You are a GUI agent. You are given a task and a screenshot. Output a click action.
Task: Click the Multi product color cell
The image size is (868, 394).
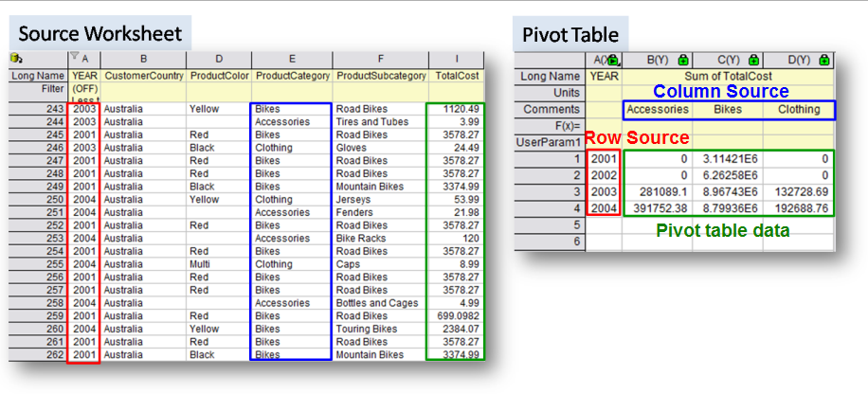coord(200,264)
